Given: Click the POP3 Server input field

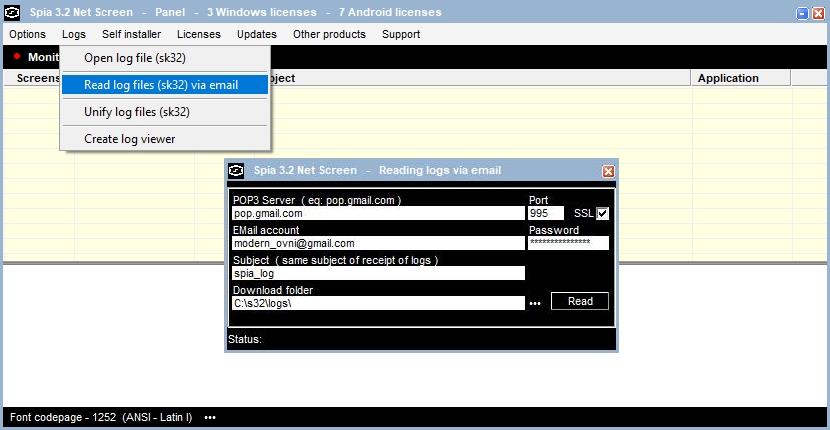Looking at the screenshot, I should [x=378, y=213].
